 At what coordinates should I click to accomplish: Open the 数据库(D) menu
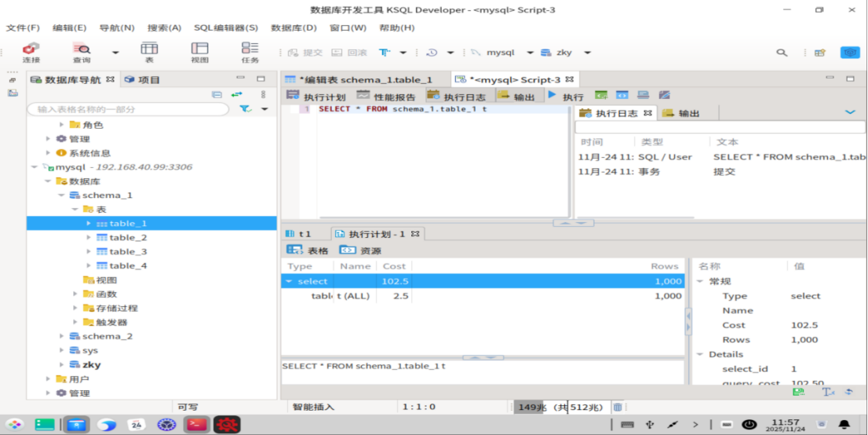294,27
